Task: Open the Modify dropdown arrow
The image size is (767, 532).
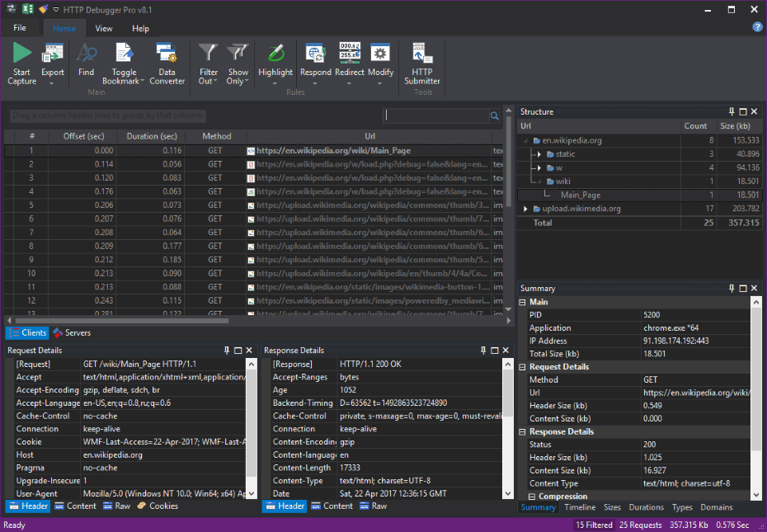Action: point(380,83)
